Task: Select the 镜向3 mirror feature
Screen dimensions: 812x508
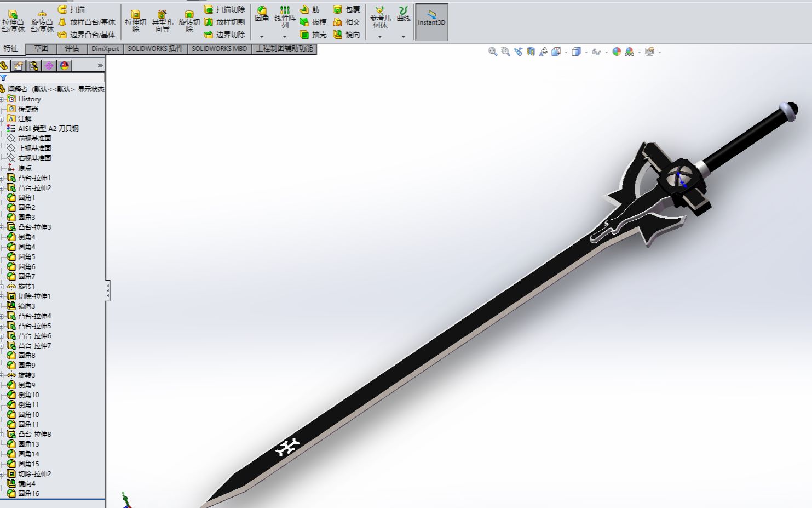Action: point(21,306)
